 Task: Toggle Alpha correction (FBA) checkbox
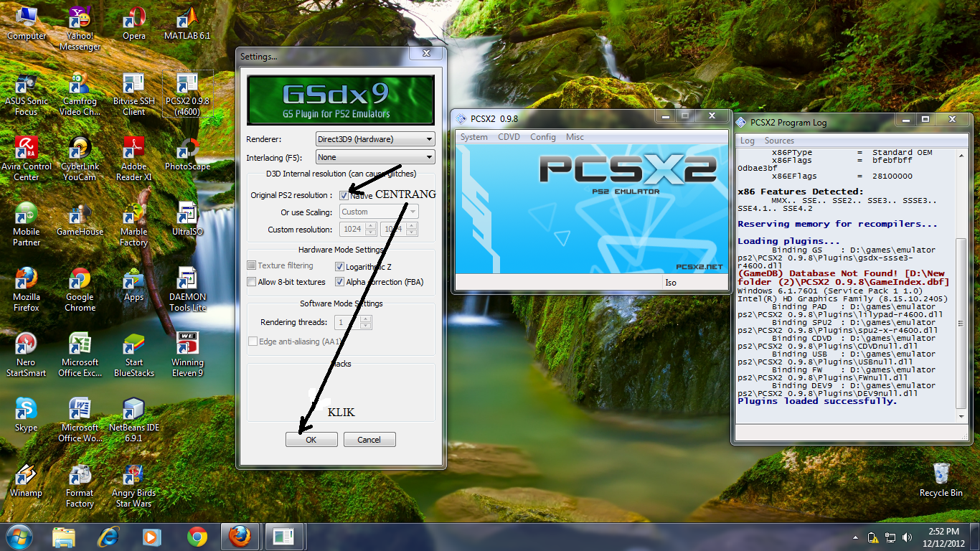[340, 282]
